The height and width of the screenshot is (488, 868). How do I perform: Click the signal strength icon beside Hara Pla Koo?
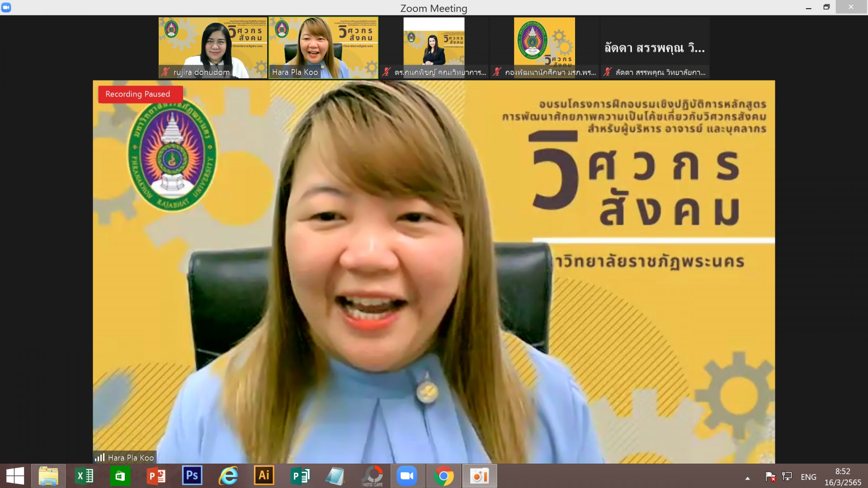click(x=100, y=457)
